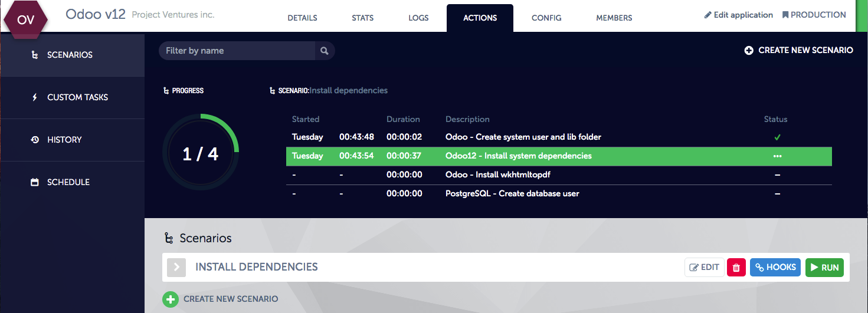Open the Config tab
The height and width of the screenshot is (313, 868).
coord(546,18)
